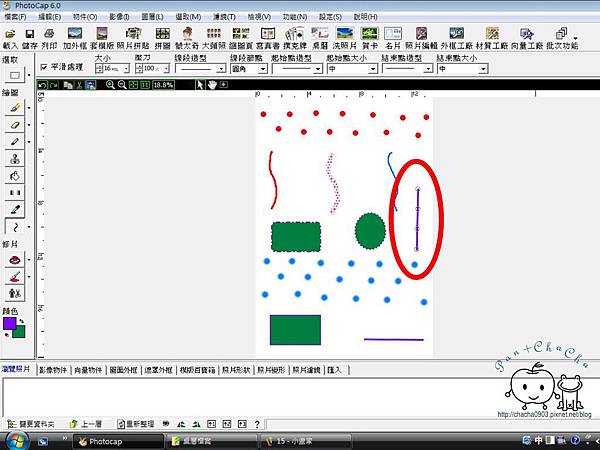Viewport: 600px width, 450px height.
Task: Select the rectangle selection tool
Action: coord(15,75)
